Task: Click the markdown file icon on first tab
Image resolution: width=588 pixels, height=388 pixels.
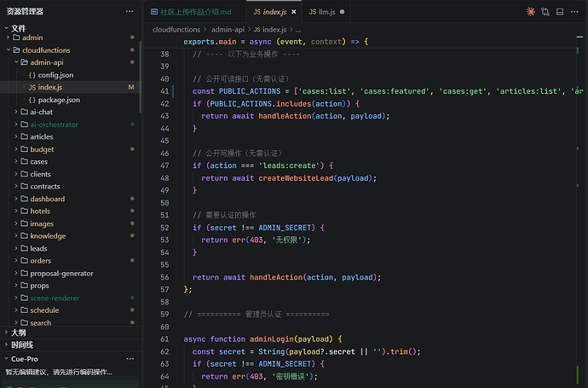Action: click(154, 12)
